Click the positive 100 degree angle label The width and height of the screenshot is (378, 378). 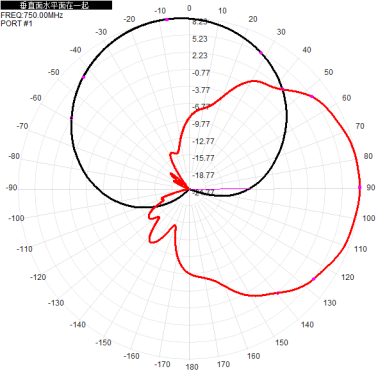[x=369, y=218]
